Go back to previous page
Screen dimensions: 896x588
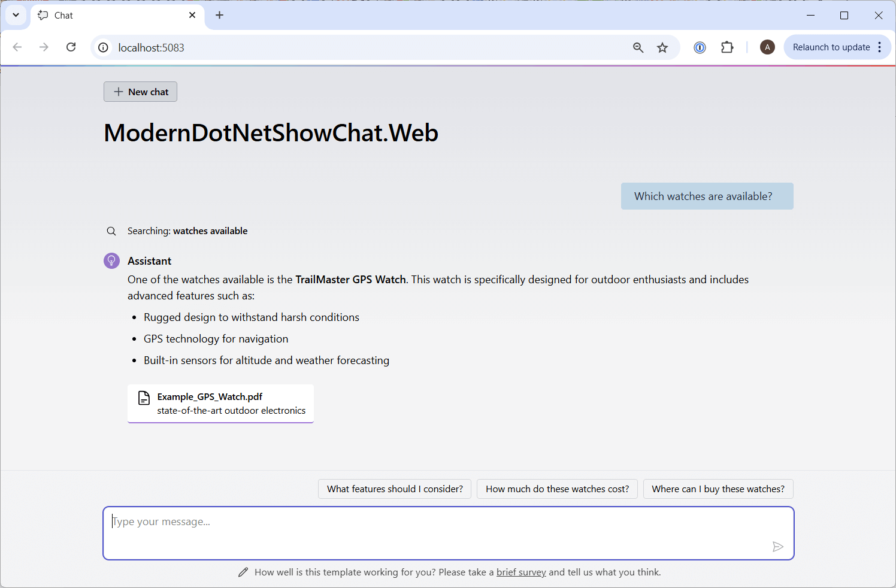pyautogui.click(x=17, y=47)
